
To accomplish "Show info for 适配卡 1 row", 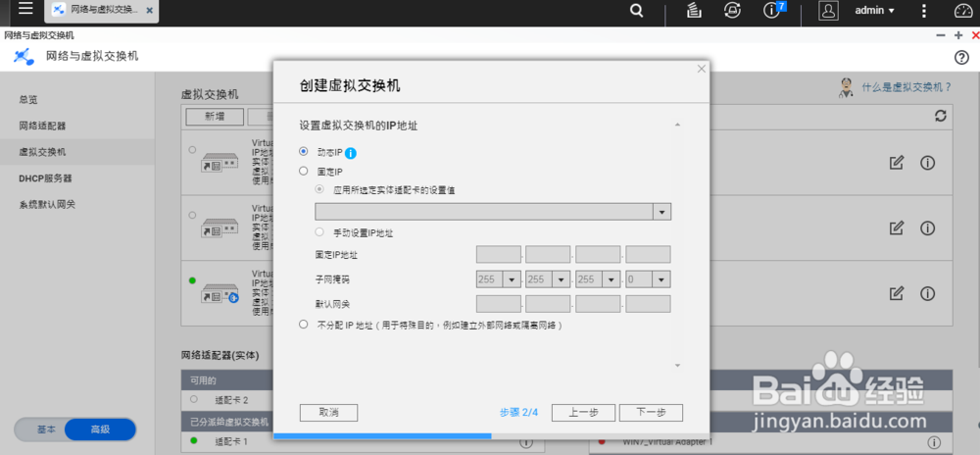I will pyautogui.click(x=525, y=442).
